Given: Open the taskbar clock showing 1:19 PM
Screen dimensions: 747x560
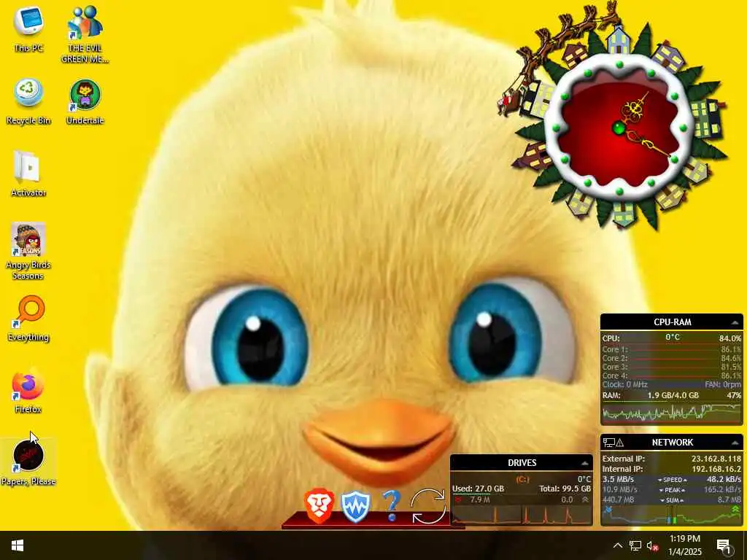Looking at the screenshot, I should [x=684, y=545].
